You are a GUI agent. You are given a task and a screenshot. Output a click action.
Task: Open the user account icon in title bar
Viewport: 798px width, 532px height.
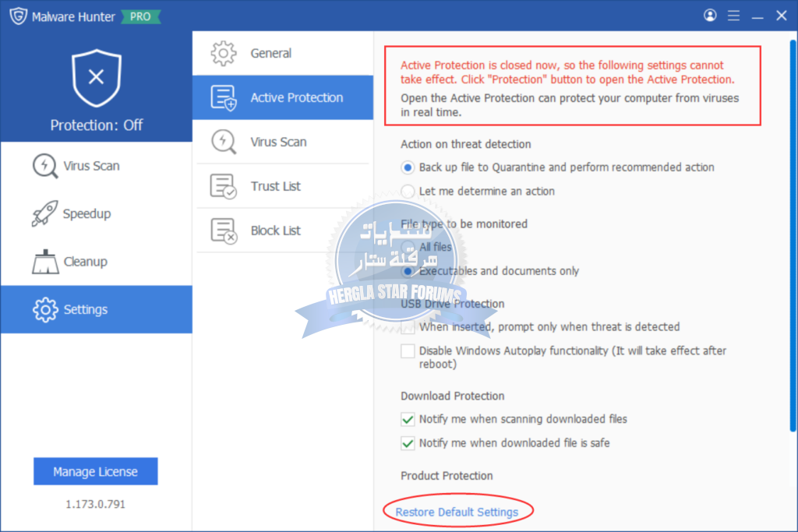(x=709, y=16)
